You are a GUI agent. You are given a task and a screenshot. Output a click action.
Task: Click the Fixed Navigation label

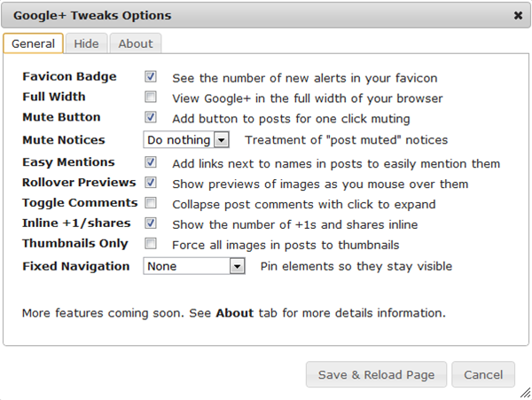[76, 266]
